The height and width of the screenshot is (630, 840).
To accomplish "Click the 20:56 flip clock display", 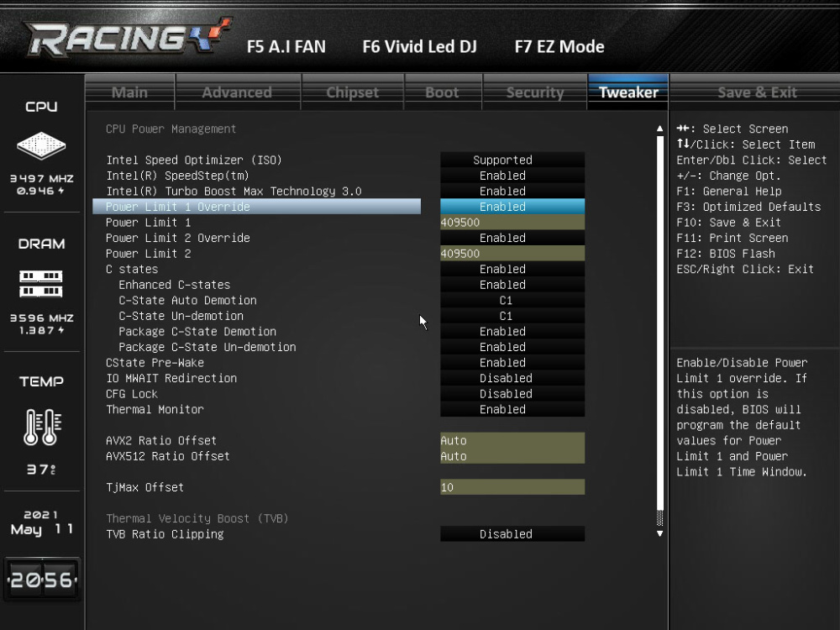I will [42, 580].
